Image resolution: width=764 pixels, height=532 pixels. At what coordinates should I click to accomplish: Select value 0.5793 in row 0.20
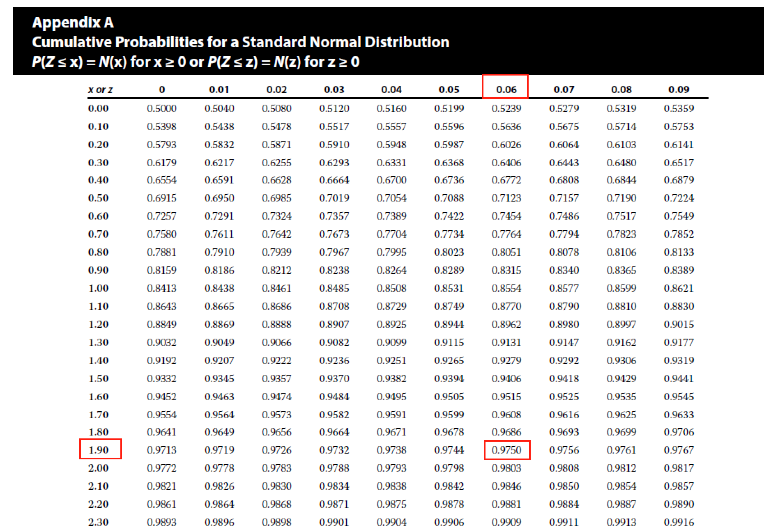pos(162,144)
